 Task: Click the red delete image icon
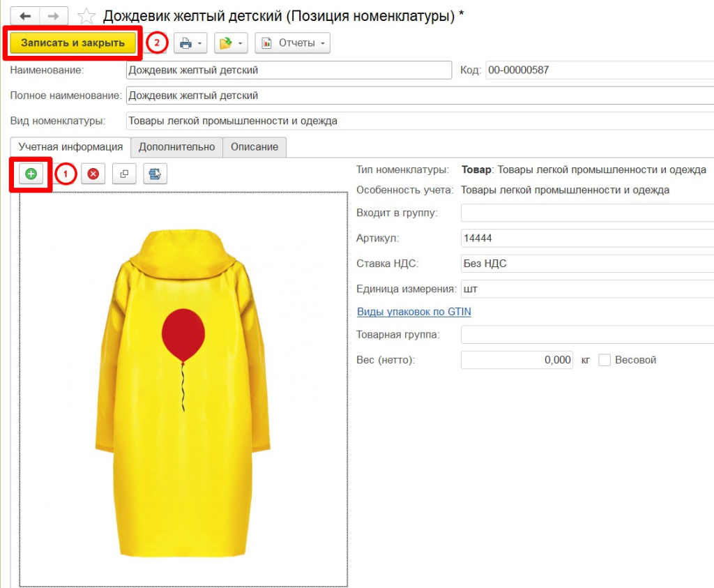93,174
